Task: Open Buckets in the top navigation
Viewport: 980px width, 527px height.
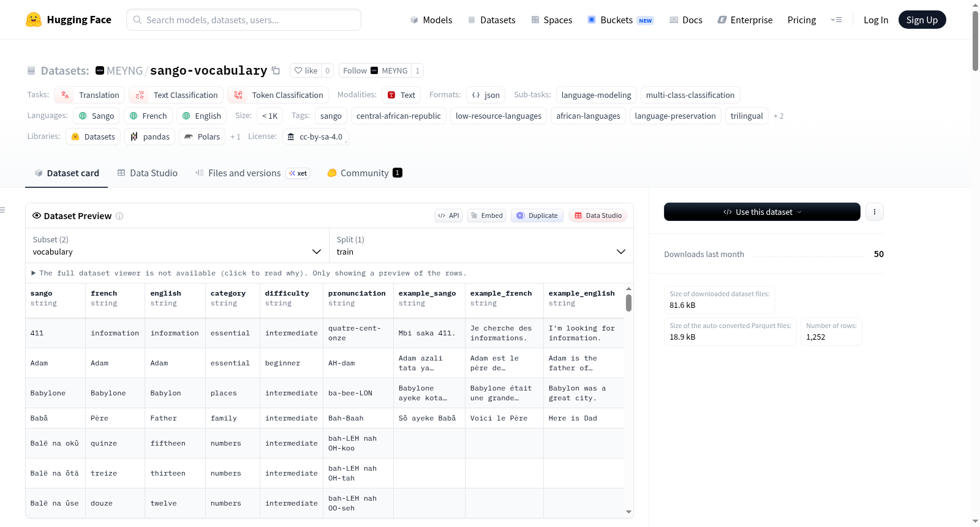Action: (620, 20)
